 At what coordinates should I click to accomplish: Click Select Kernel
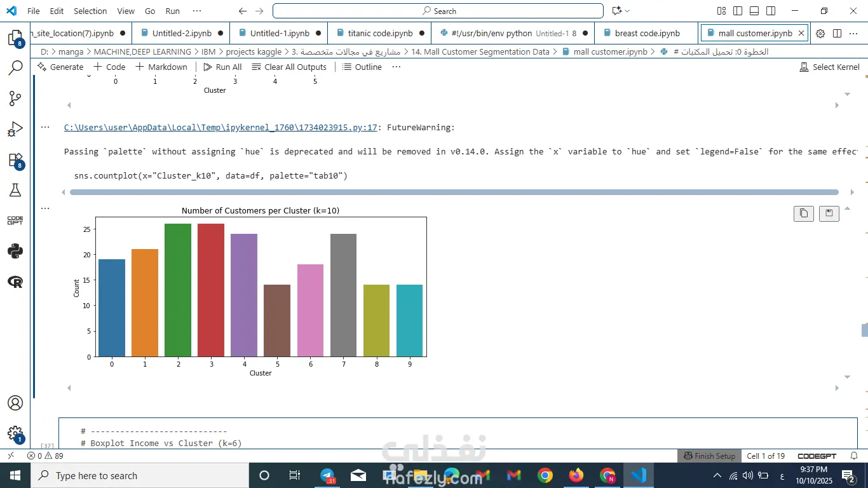829,67
